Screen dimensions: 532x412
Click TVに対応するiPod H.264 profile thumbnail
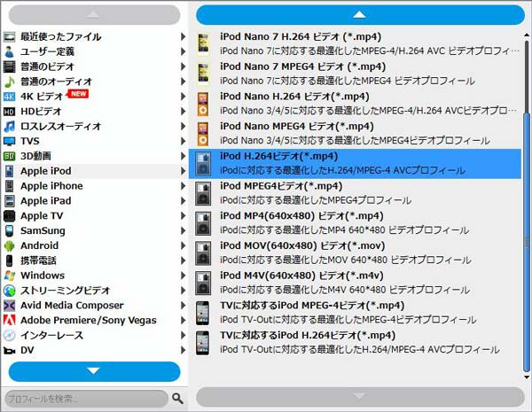pos(203,343)
